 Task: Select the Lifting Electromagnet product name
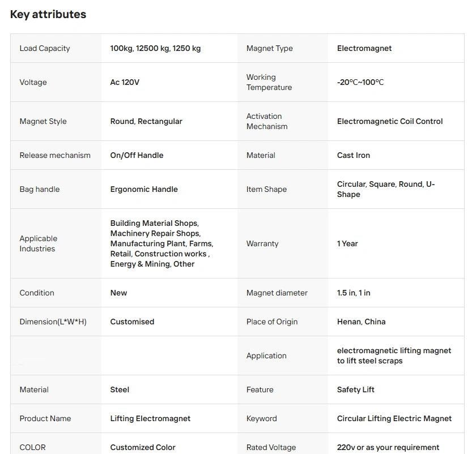tap(150, 418)
